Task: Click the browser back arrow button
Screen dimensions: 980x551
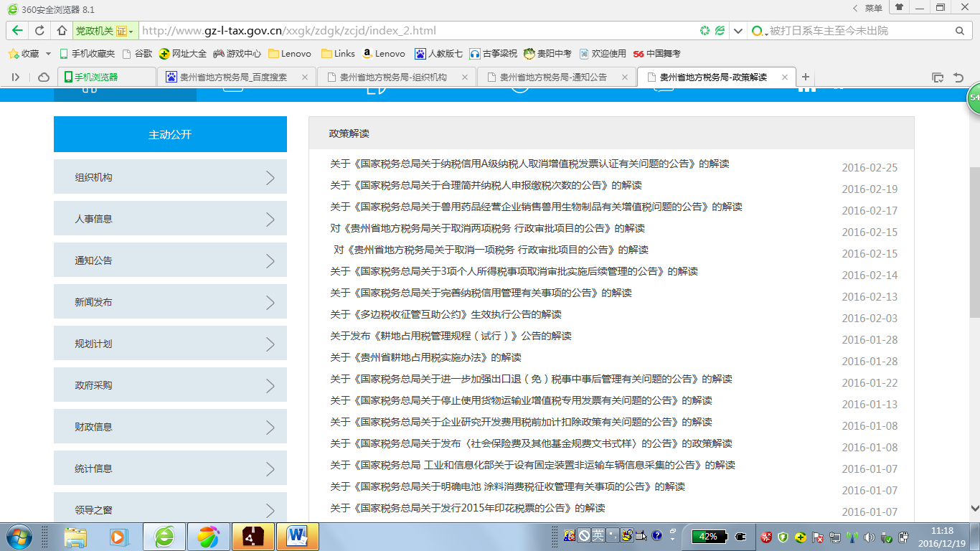Action: click(17, 31)
